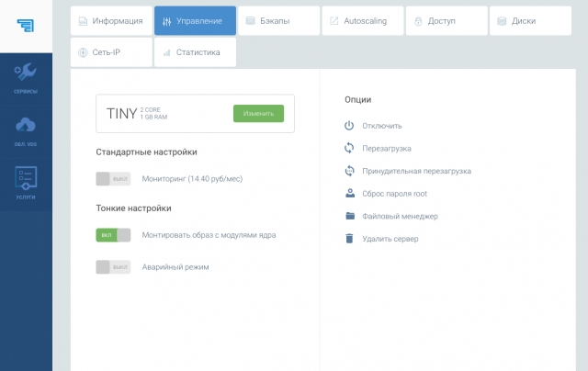Viewport: 588px width, 371px height.
Task: Select the Управление tab
Action: (x=195, y=20)
